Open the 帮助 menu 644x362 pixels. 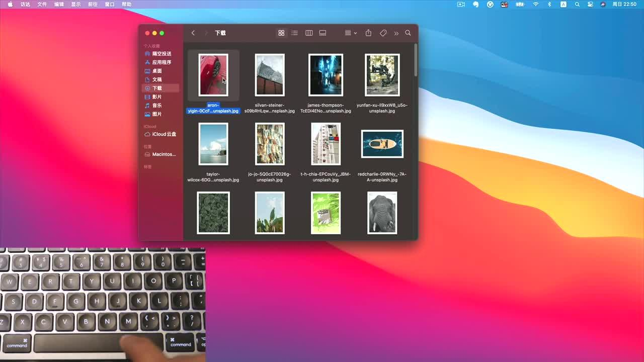pos(126,4)
